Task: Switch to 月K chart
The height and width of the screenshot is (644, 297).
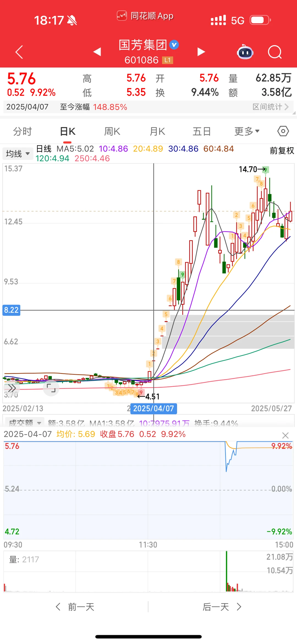Action: coord(157,131)
